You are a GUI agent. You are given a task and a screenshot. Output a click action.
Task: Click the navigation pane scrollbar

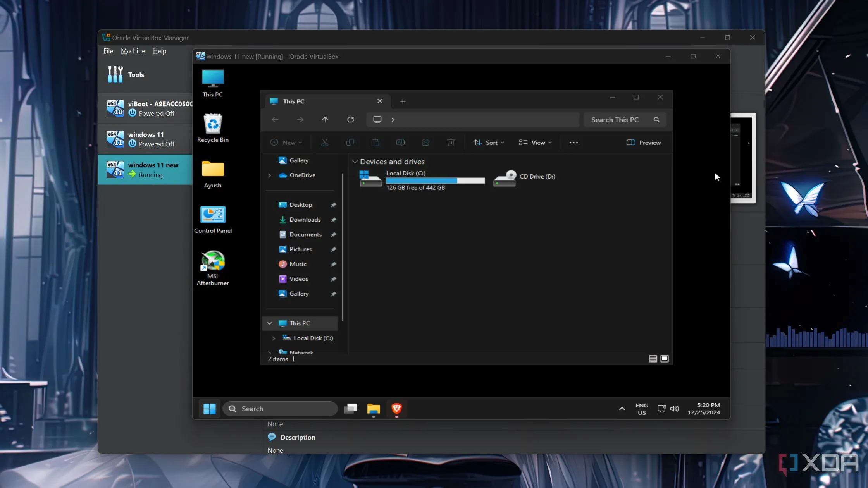(343, 248)
